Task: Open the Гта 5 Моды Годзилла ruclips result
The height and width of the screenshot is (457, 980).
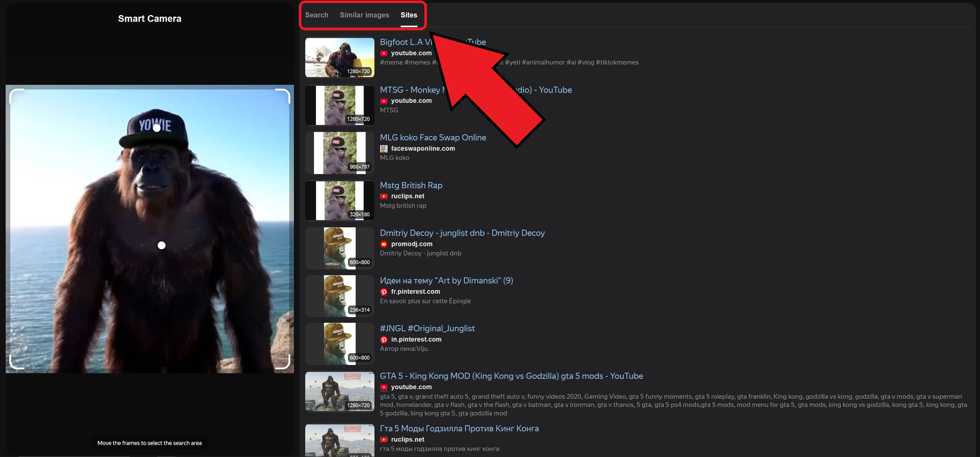Action: [460, 428]
